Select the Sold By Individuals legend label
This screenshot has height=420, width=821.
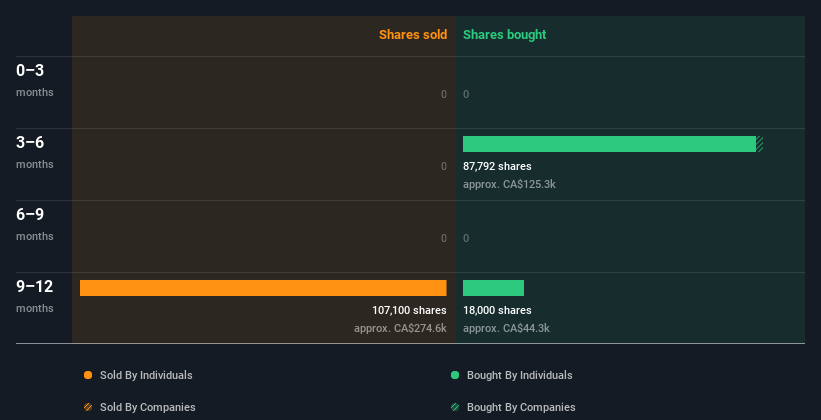click(146, 375)
